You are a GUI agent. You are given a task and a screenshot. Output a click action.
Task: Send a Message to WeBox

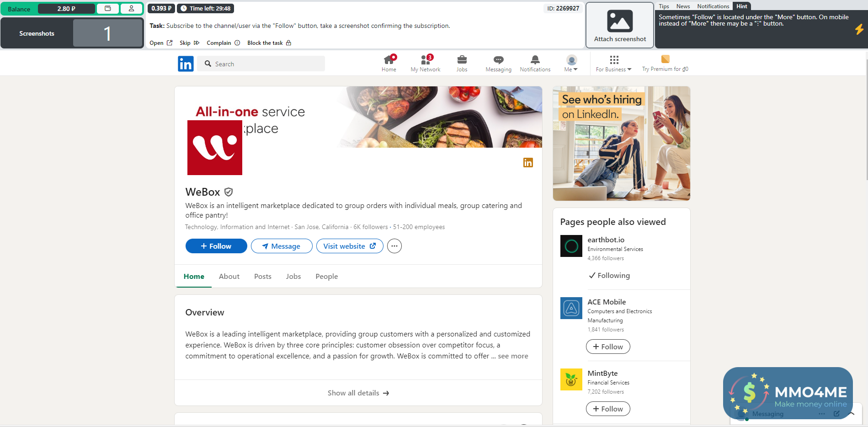pos(282,246)
